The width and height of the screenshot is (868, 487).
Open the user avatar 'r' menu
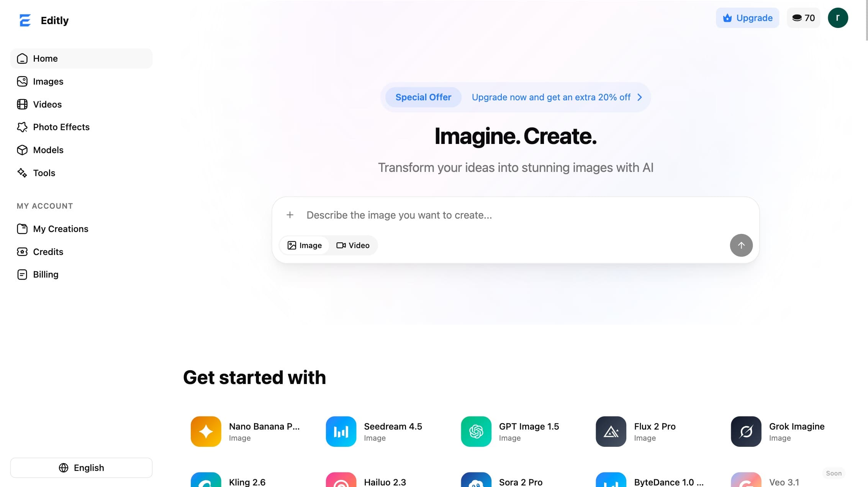[x=838, y=18]
